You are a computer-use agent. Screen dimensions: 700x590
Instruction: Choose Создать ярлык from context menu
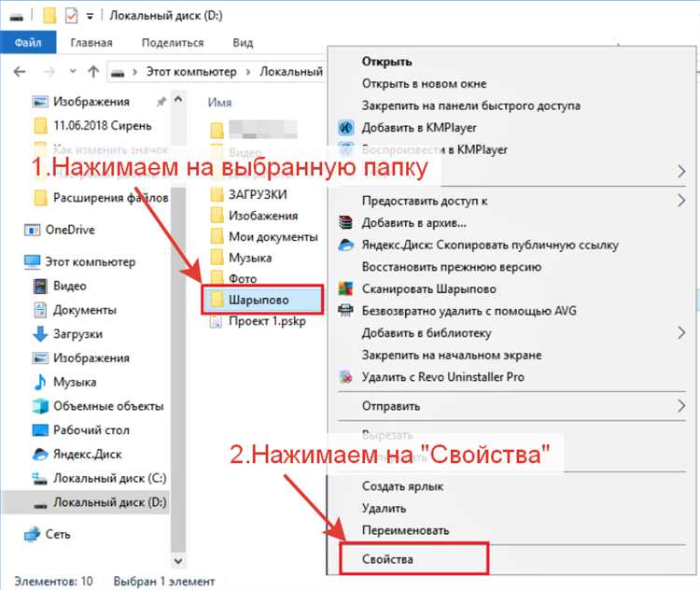click(x=512, y=486)
